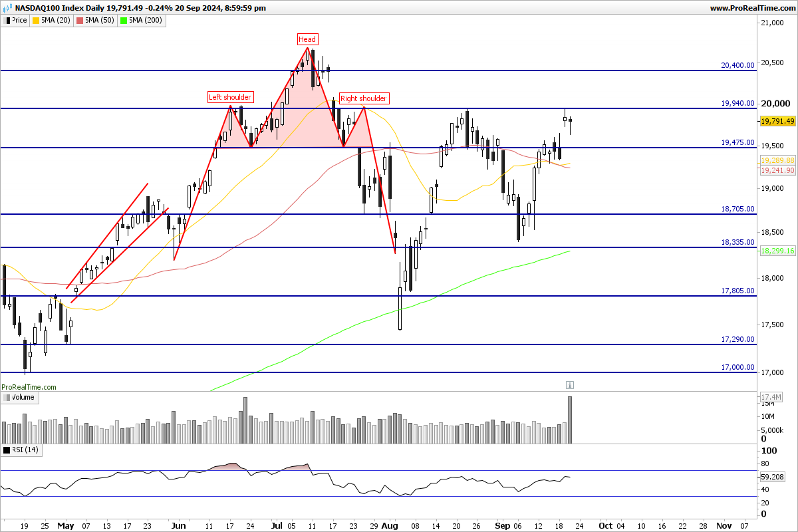Click the 17,290.00 level label

point(737,339)
